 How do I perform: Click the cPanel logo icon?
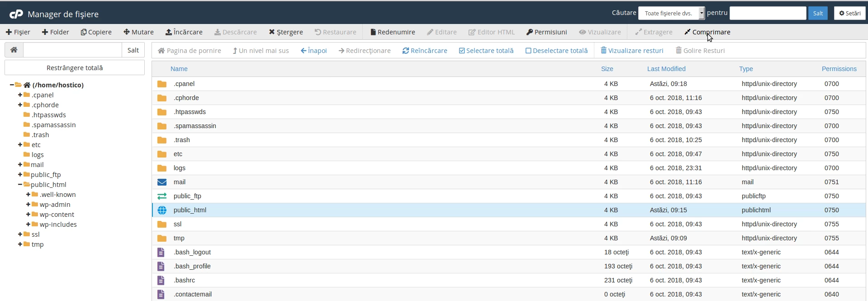[16, 14]
